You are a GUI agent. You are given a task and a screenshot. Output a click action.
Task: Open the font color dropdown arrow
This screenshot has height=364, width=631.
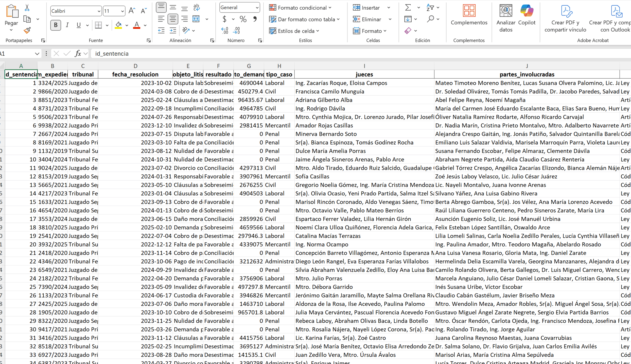pyautogui.click(x=145, y=25)
